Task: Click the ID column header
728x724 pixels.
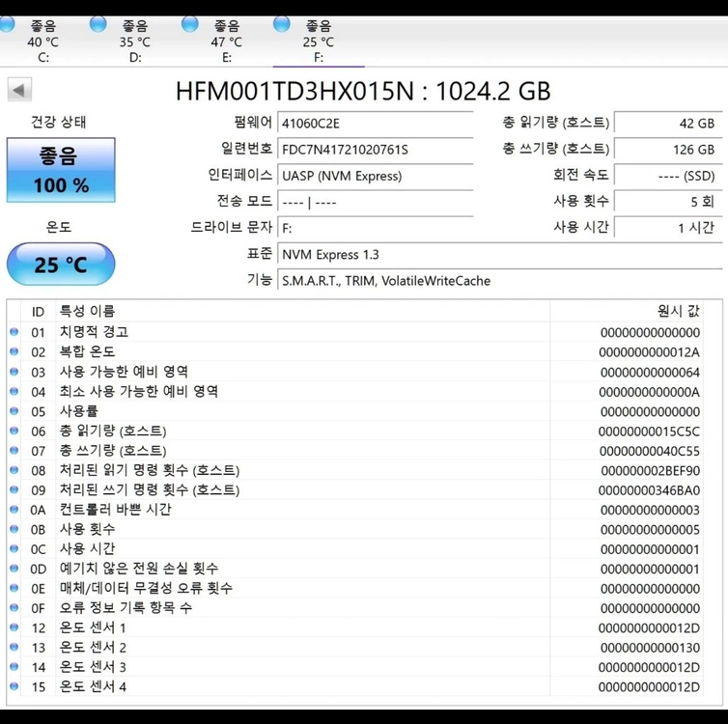Action: (x=38, y=312)
